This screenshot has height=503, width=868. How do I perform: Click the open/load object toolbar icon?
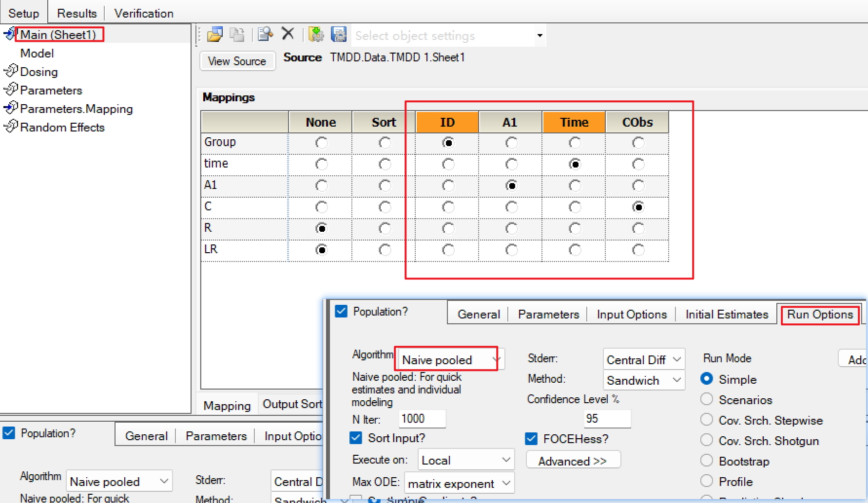tap(215, 35)
